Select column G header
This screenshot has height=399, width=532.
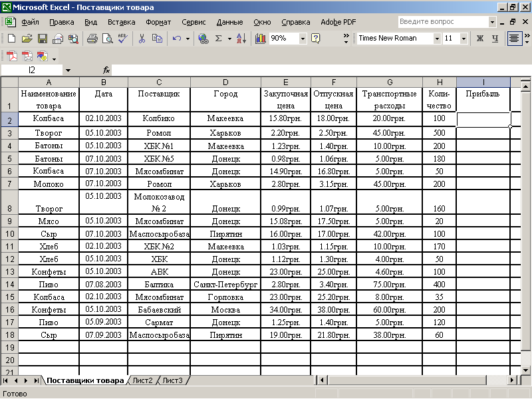pos(390,82)
